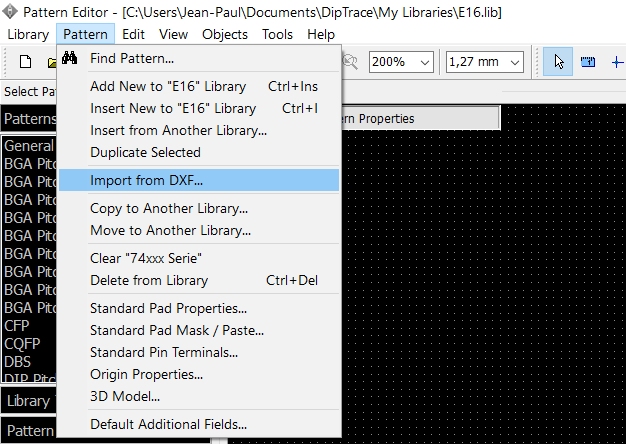Select the arrow pointer Default Mode tool
This screenshot has height=444, width=626.
point(558,62)
